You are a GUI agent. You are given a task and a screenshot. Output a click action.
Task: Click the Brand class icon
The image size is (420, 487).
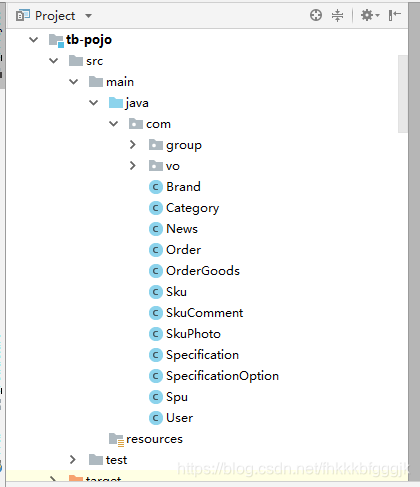click(x=156, y=187)
